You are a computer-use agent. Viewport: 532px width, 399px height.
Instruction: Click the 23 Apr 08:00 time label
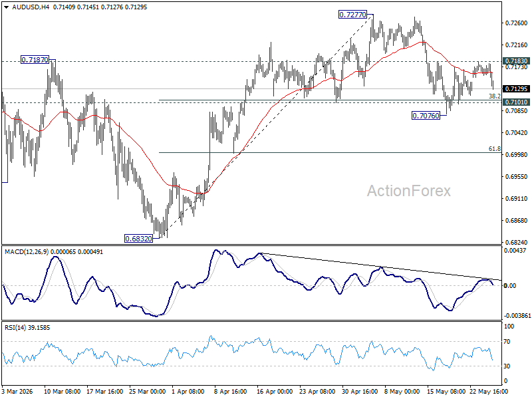(317, 392)
